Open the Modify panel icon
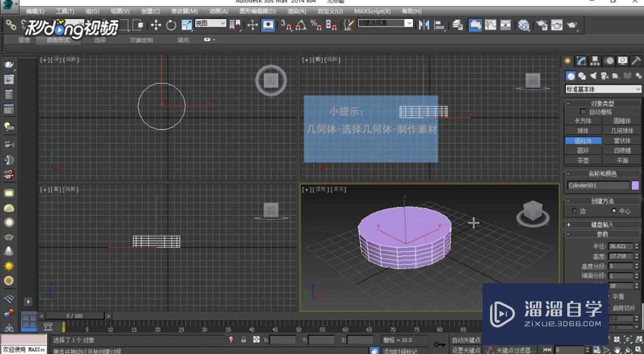Screen dimensions: 644x354 (581, 61)
